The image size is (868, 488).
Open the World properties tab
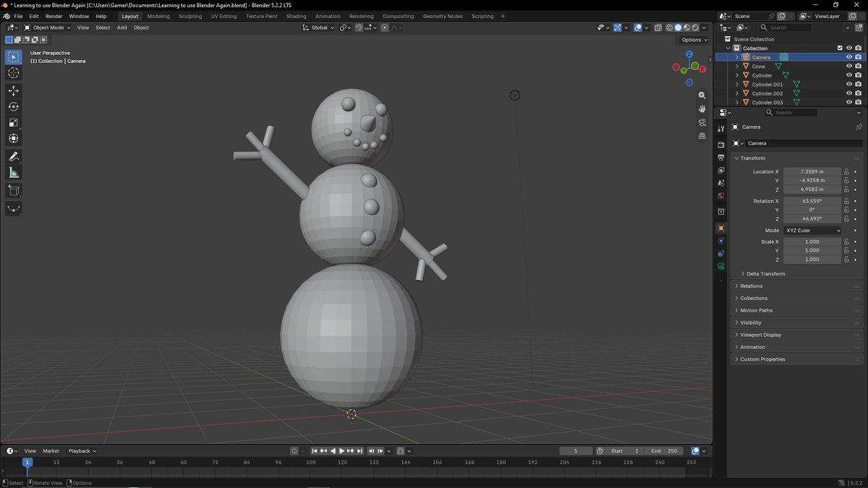[x=721, y=196]
